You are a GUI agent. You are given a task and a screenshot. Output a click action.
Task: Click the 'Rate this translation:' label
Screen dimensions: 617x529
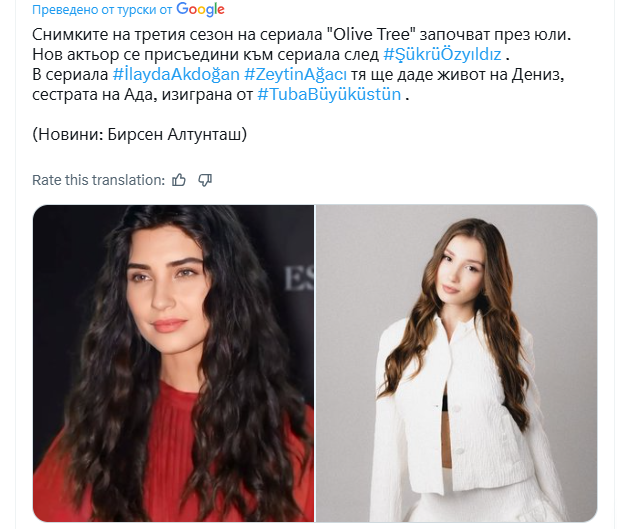pos(98,180)
